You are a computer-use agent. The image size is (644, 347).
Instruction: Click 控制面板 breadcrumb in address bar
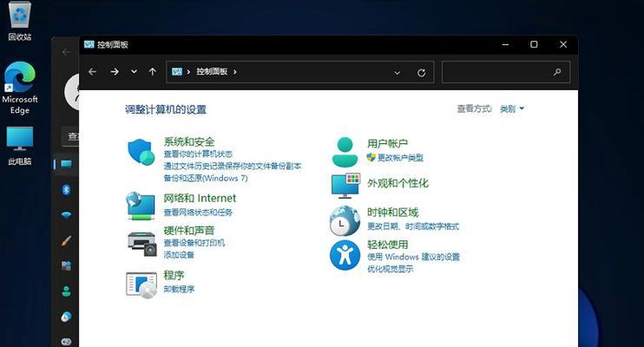click(x=212, y=72)
